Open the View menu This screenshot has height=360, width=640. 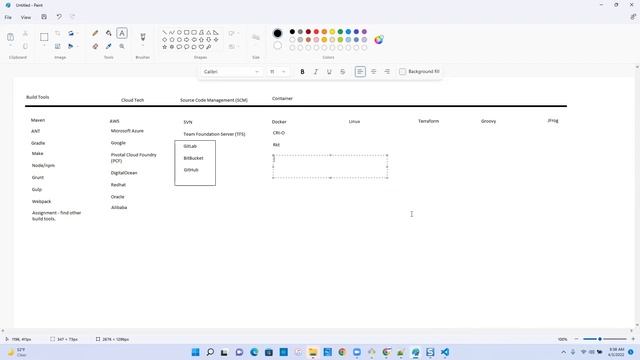tap(26, 17)
